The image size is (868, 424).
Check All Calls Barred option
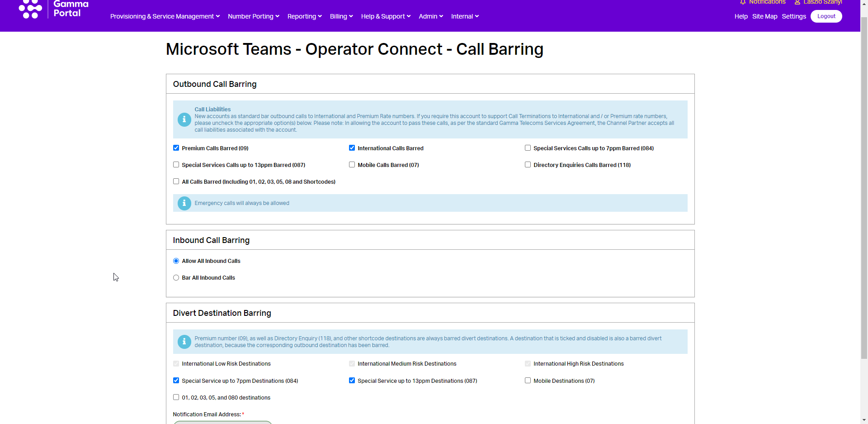point(176,181)
